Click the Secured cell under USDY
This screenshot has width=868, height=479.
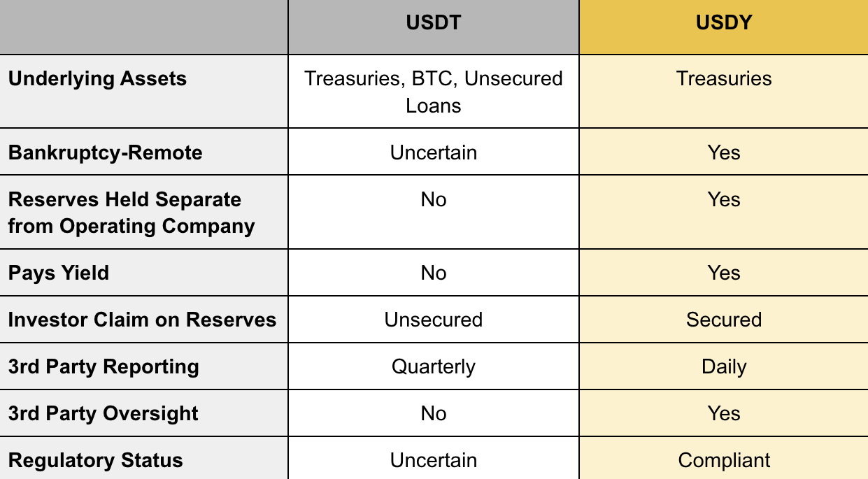coord(723,320)
